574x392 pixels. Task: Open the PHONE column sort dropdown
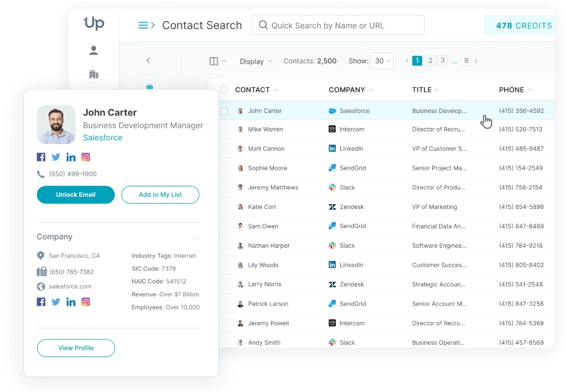pyautogui.click(x=530, y=90)
